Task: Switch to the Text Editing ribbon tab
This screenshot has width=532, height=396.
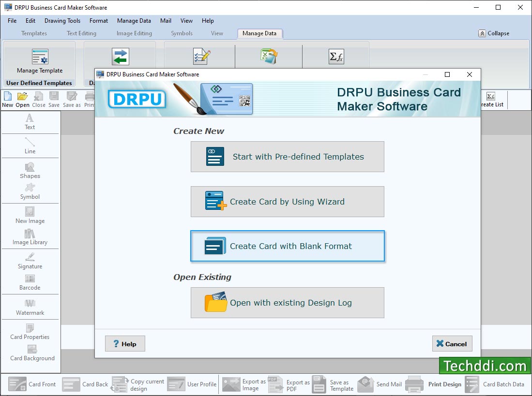Action: [81, 33]
